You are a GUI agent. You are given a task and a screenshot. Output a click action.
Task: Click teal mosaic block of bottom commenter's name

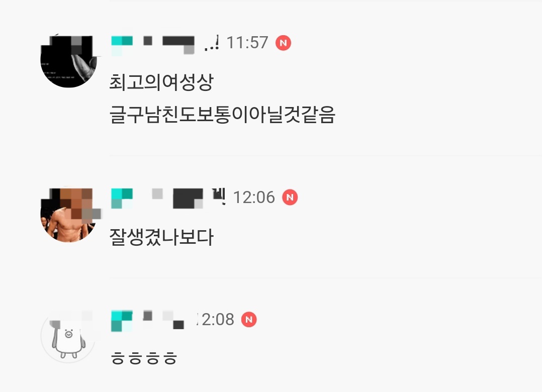(122, 321)
